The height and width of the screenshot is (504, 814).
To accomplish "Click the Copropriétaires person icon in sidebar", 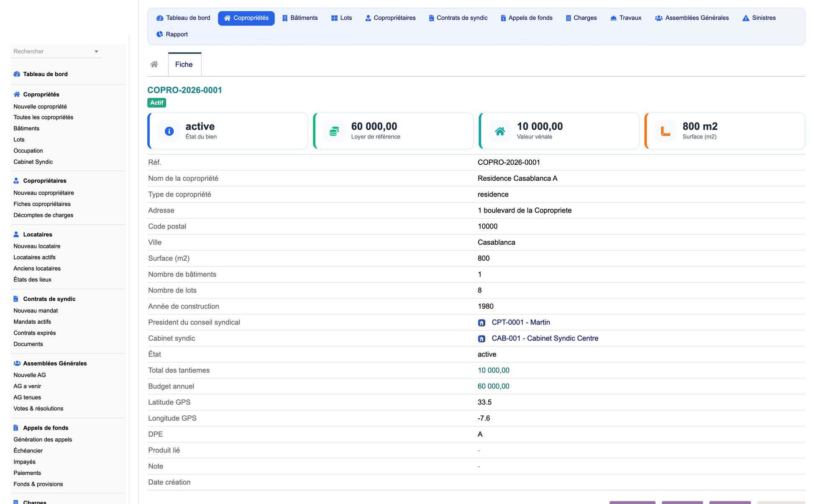I will [x=16, y=181].
